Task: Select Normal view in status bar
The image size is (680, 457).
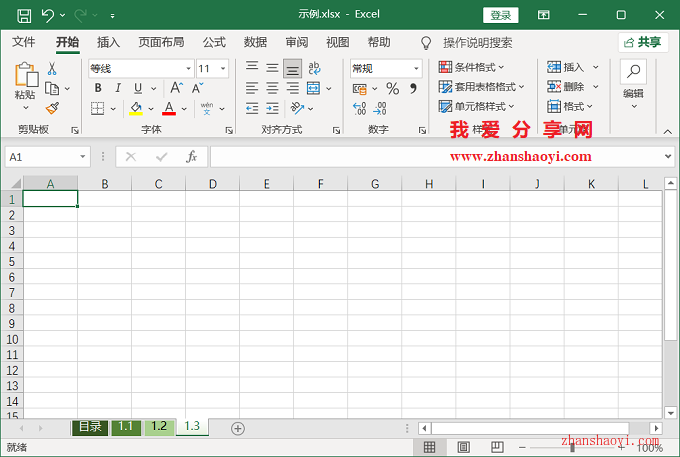Action: [429, 447]
